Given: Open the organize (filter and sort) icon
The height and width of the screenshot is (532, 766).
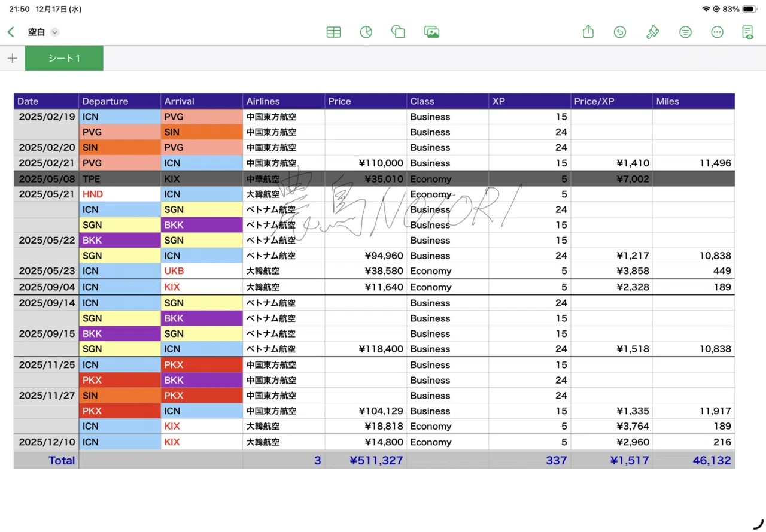Looking at the screenshot, I should [685, 32].
